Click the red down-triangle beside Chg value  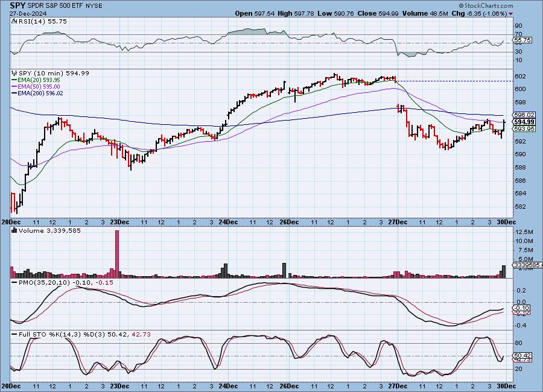point(511,14)
